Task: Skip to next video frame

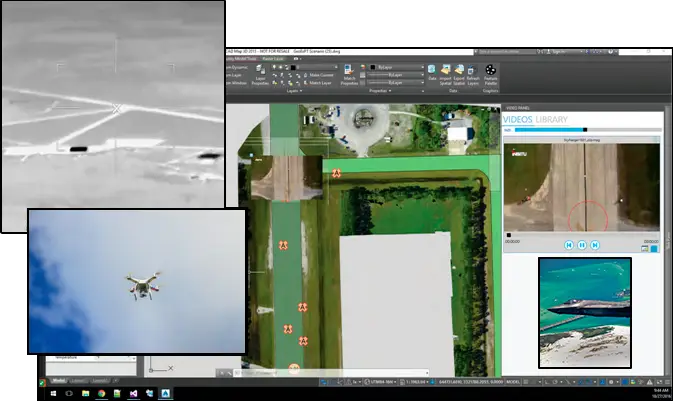Action: (595, 245)
